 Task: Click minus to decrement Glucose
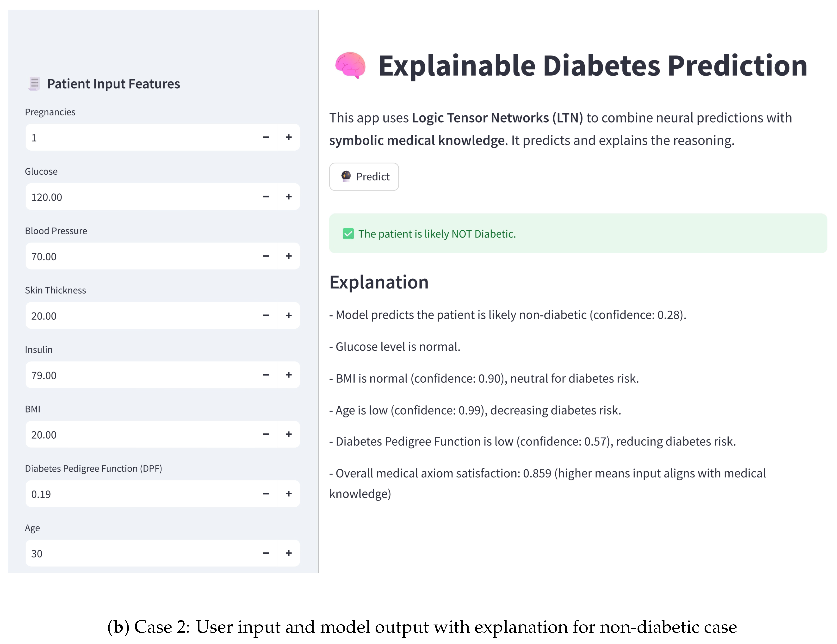click(266, 196)
